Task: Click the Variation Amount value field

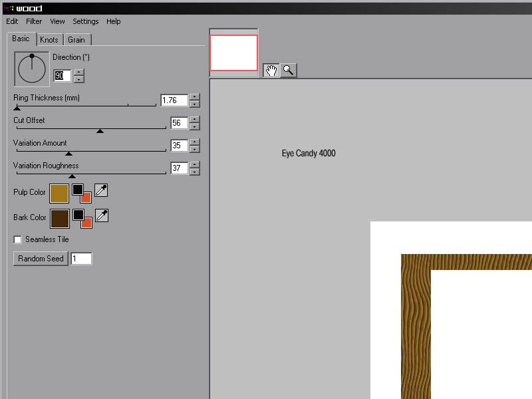Action: [179, 146]
